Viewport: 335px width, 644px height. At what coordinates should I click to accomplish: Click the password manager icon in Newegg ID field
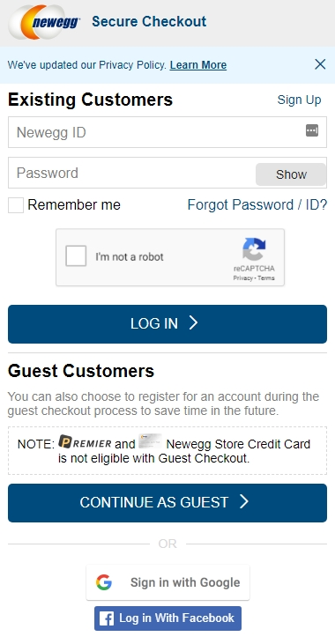[312, 130]
